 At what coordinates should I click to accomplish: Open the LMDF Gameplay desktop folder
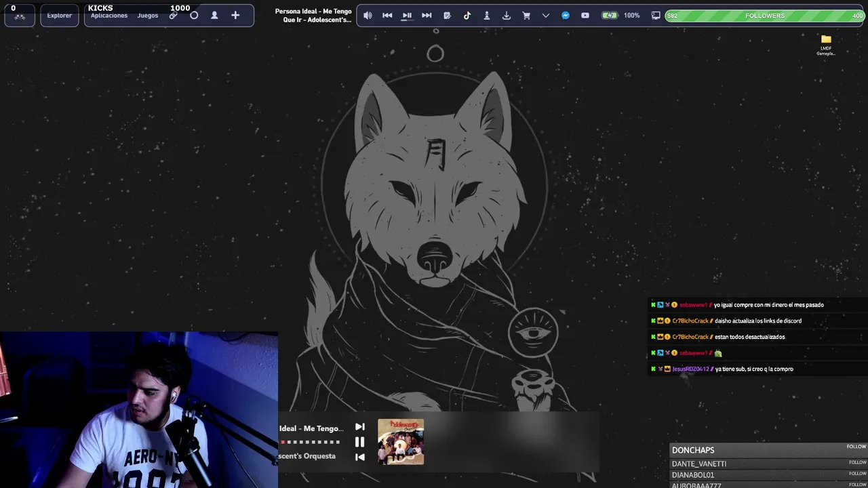coord(826,45)
